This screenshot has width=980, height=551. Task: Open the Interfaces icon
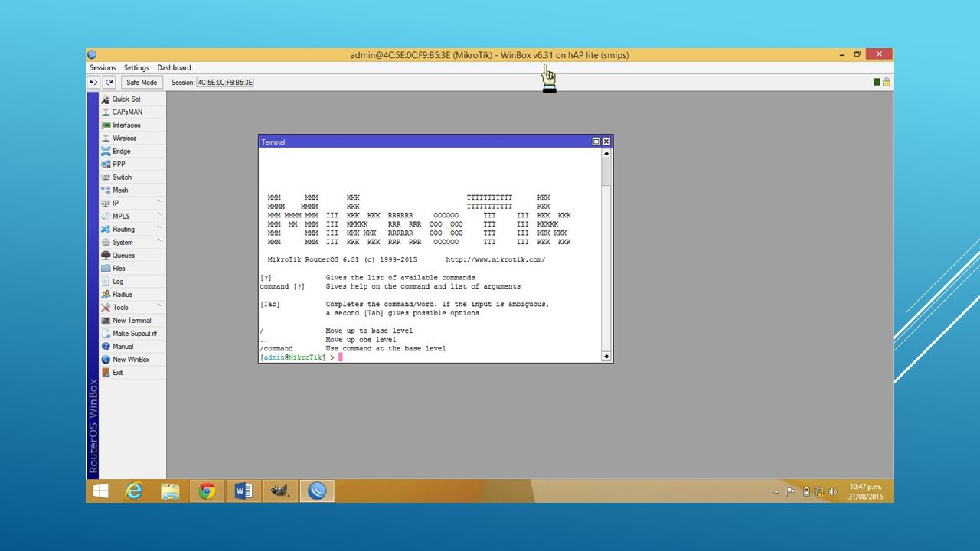106,126
